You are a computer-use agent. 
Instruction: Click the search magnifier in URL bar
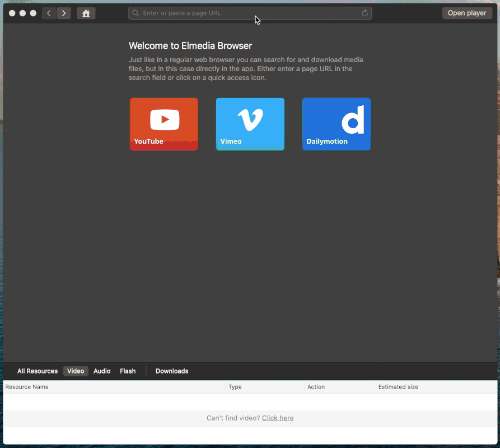click(x=135, y=13)
